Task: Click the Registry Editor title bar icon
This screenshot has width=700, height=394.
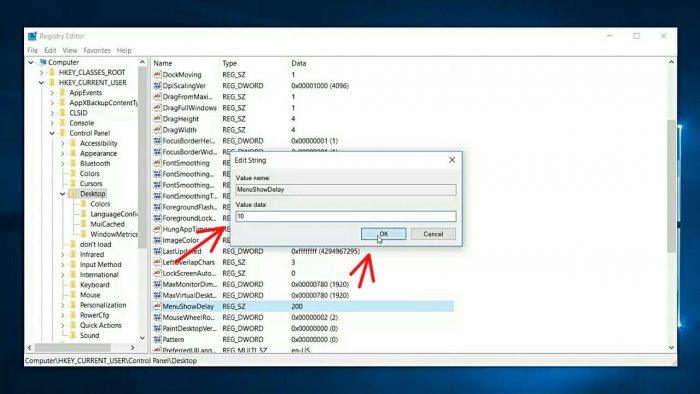Action: point(32,36)
